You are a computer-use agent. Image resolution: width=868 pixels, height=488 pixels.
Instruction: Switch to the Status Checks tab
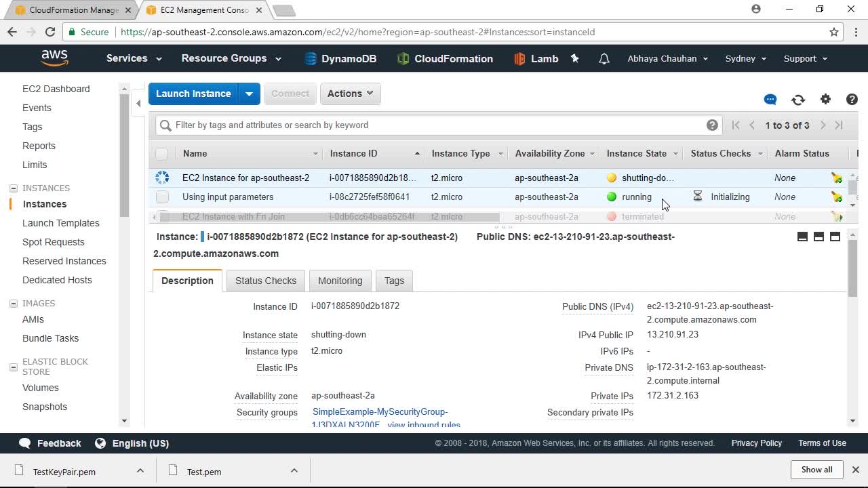click(266, 281)
